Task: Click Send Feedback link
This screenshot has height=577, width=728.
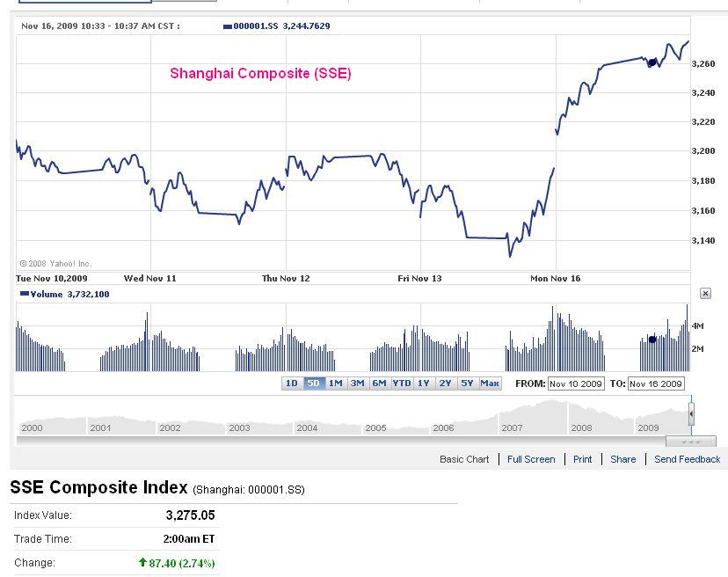Action: (687, 459)
